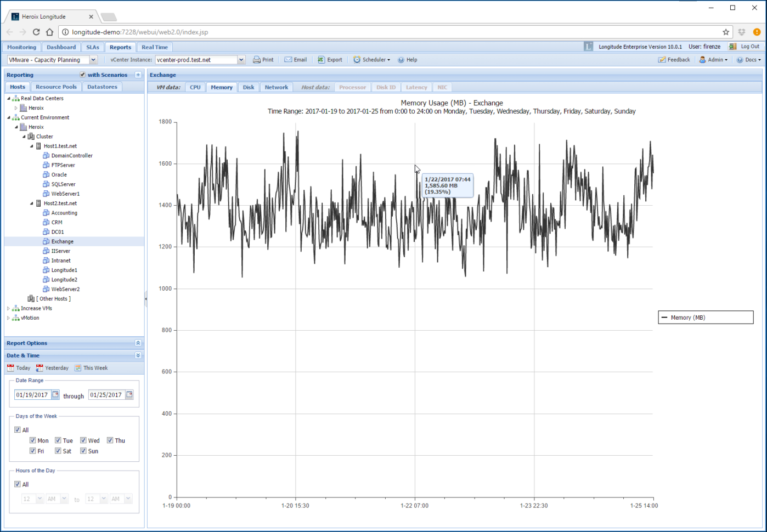
Task: Select the Exchange virtual machine
Action: (62, 241)
